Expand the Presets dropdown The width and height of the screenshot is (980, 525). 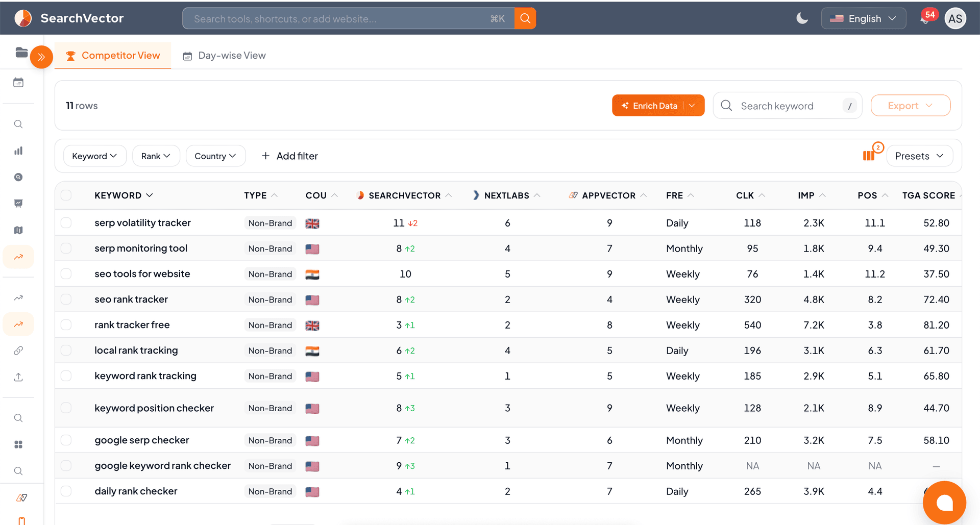pos(919,156)
